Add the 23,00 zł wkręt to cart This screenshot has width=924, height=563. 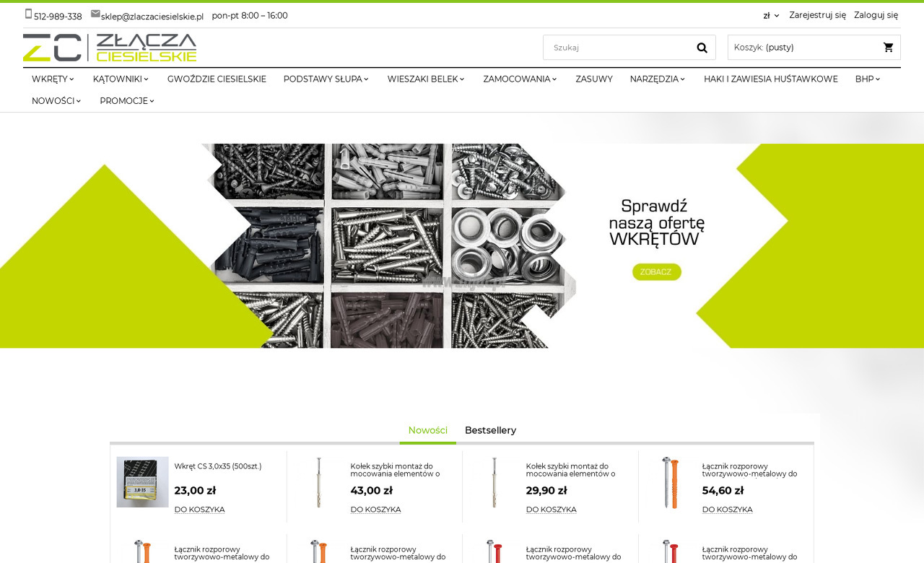tap(199, 510)
